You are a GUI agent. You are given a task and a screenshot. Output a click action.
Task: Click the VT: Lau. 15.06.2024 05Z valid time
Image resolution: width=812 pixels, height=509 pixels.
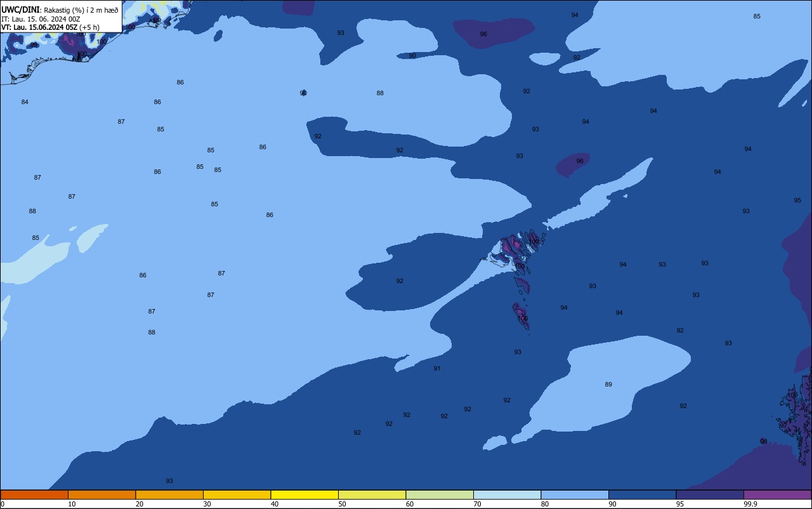pyautogui.click(x=50, y=27)
